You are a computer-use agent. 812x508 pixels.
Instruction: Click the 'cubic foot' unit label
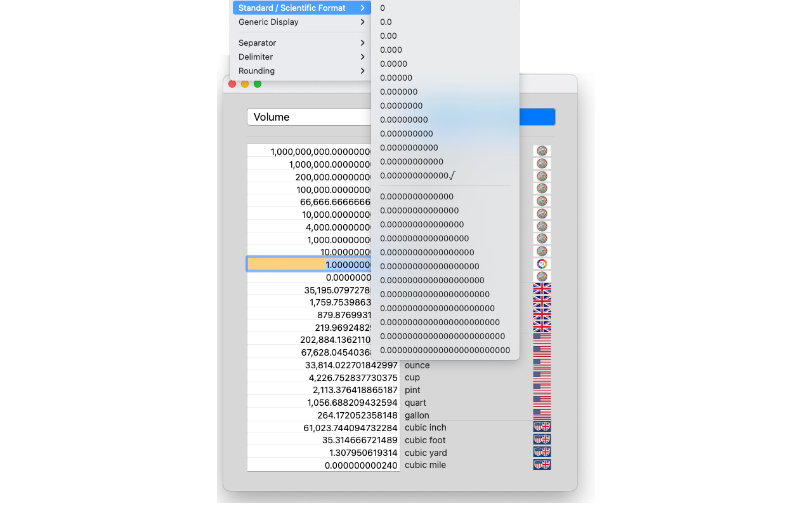coord(425,440)
